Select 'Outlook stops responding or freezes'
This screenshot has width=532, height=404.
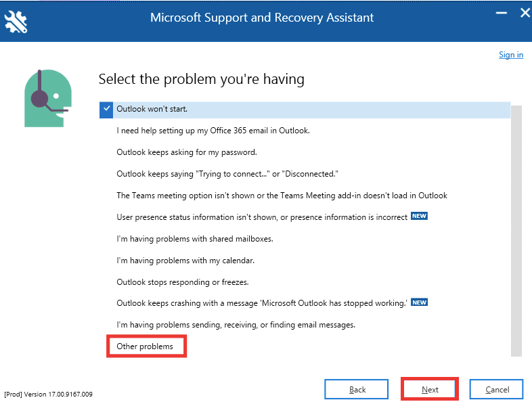(x=183, y=282)
